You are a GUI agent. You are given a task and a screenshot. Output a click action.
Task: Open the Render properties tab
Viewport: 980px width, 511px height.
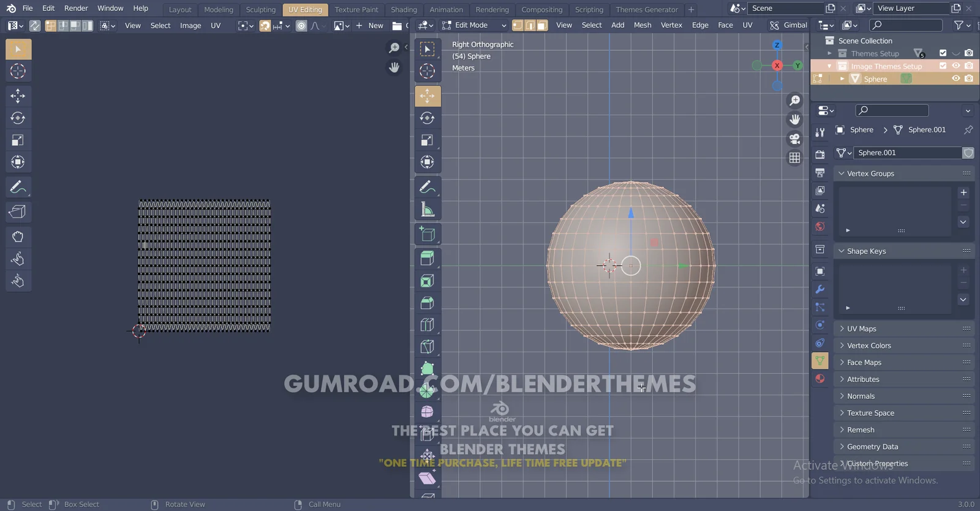coord(820,154)
